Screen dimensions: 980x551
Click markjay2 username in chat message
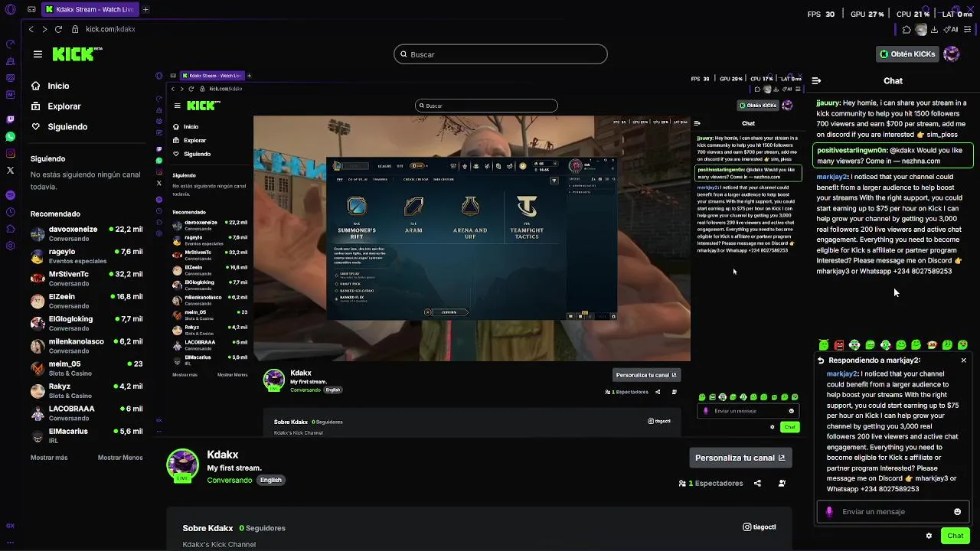click(831, 177)
